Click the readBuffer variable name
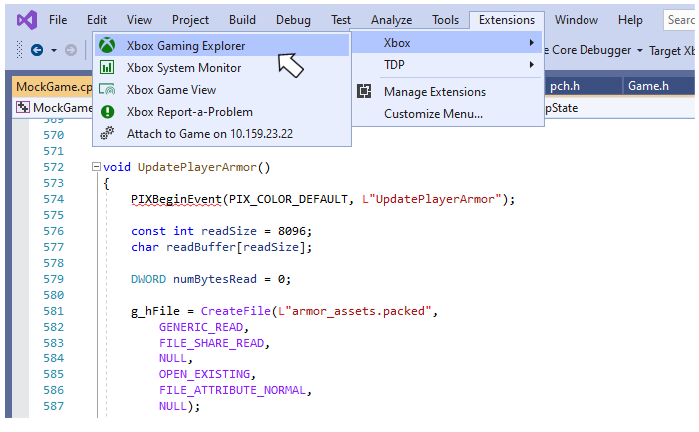This screenshot has height=432, width=699. pos(200,247)
